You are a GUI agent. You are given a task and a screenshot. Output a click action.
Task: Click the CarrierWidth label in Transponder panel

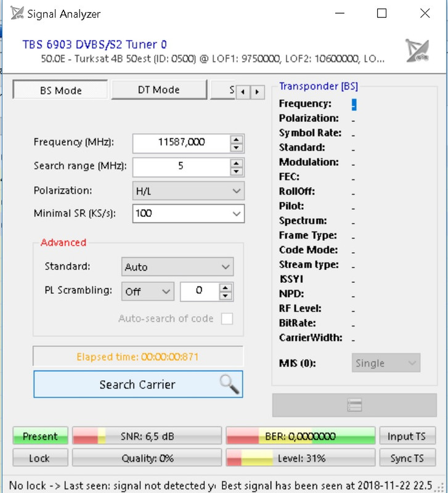311,338
